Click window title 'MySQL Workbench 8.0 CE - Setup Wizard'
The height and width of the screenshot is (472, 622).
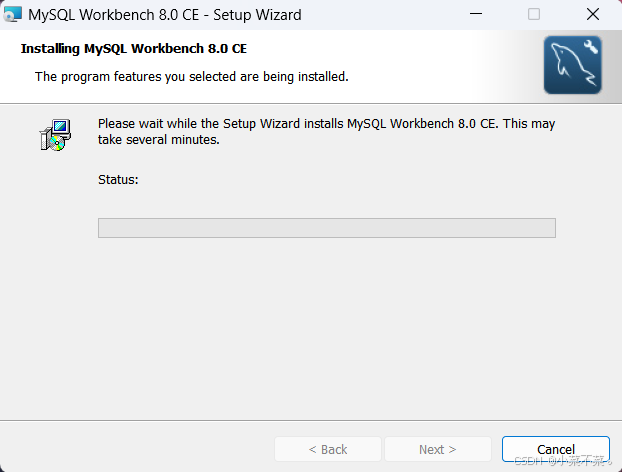(165, 15)
